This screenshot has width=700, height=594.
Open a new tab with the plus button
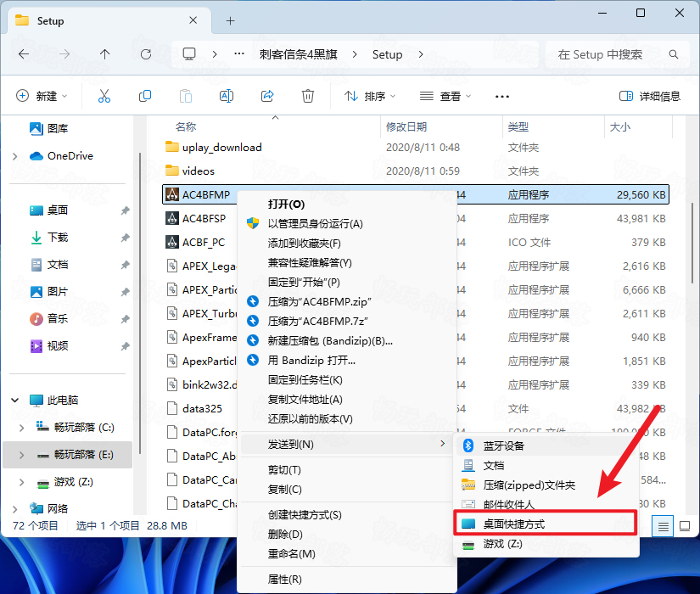(x=230, y=20)
